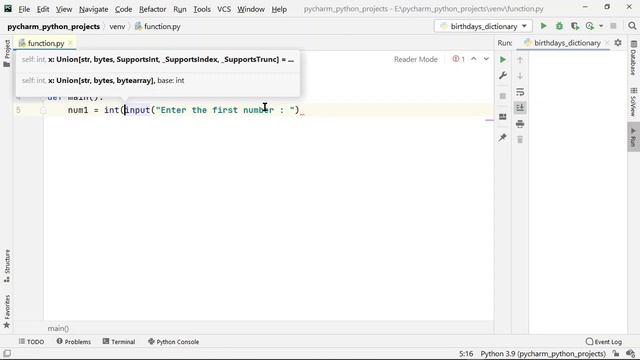Click the Python 3.9 interpreter selector in the status bar
This screenshot has width=640, height=360.
543,354
